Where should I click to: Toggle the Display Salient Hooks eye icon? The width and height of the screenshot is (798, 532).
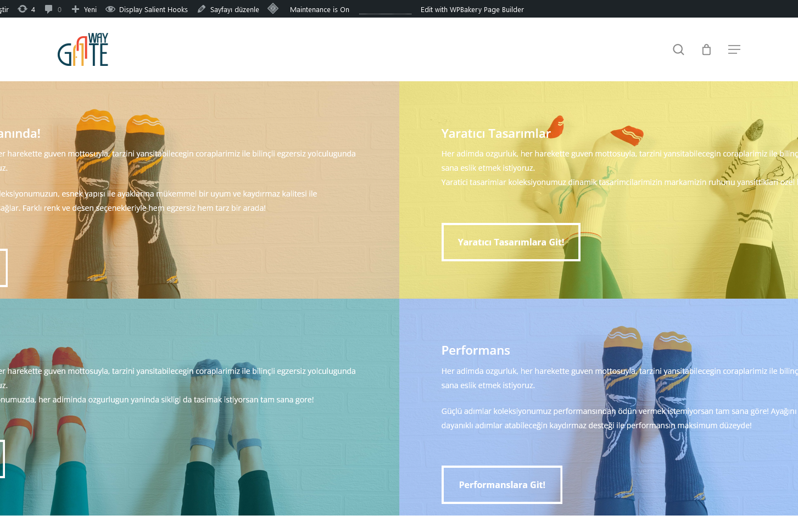coord(110,9)
